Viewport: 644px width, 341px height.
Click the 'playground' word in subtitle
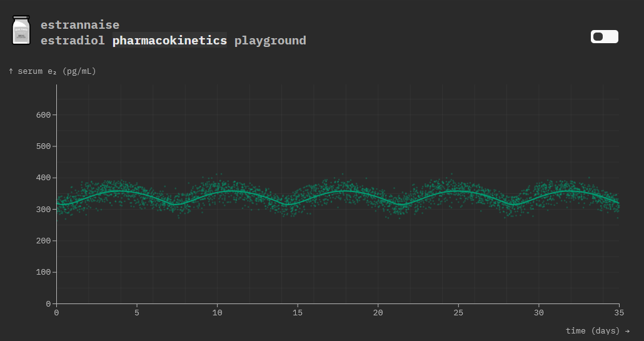(270, 41)
